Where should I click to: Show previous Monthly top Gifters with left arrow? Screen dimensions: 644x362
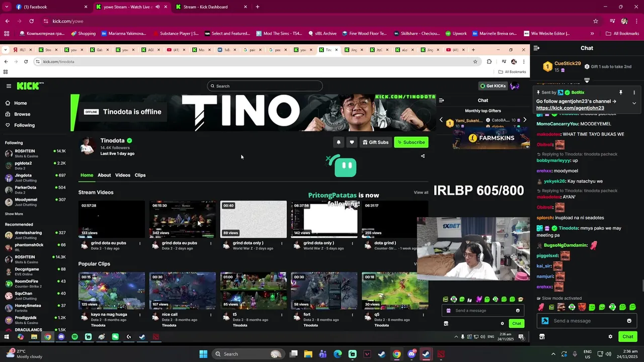(x=441, y=120)
